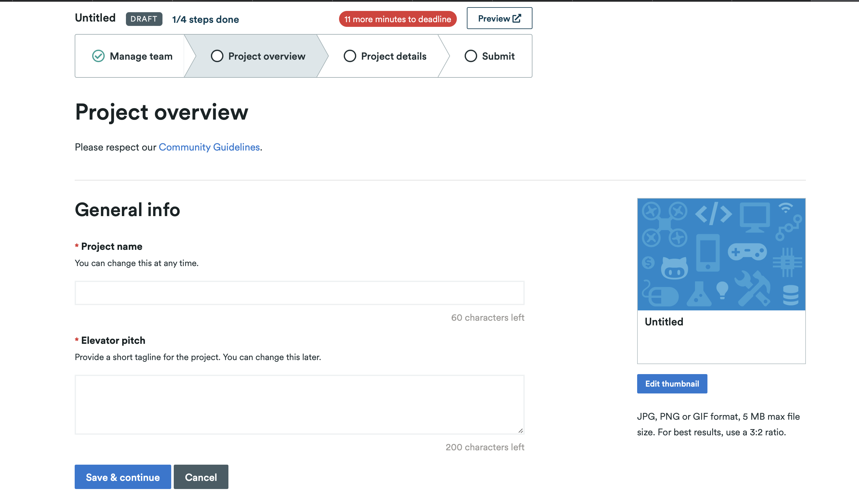
Task: Select the Project overview step label
Action: (x=267, y=56)
